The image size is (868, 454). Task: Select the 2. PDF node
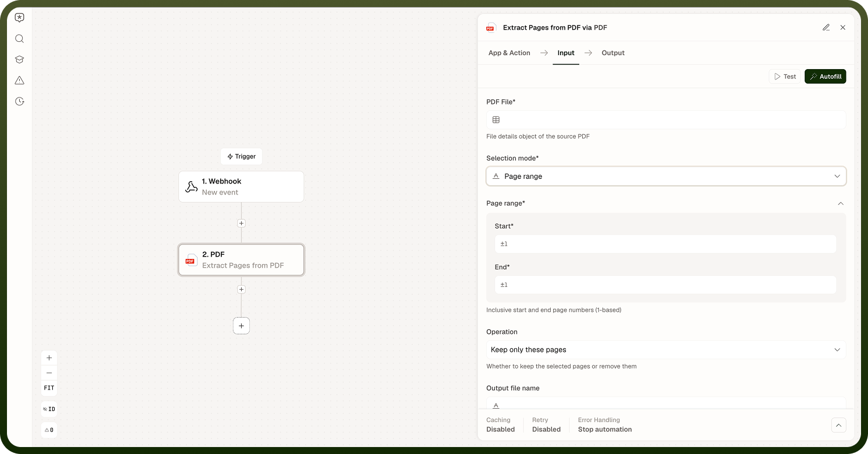(x=241, y=260)
